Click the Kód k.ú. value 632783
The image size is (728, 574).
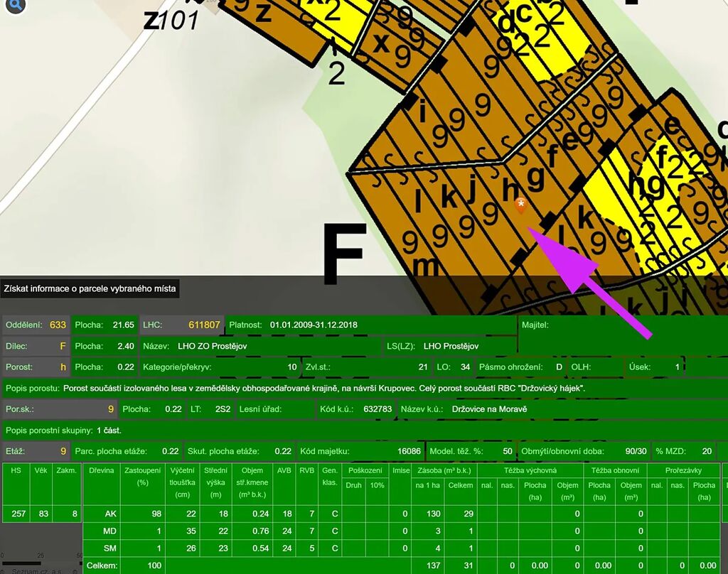tap(377, 409)
